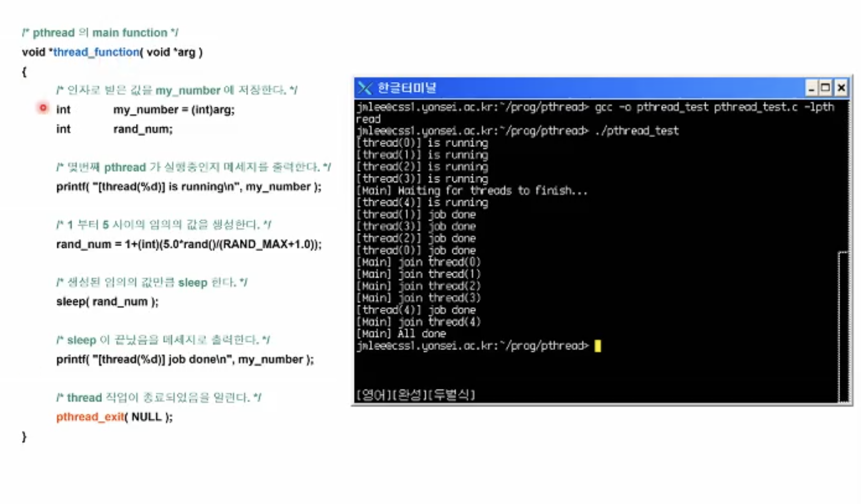Click the terminal scrollbar track
This screenshot has width=861, height=504.
click(843, 327)
